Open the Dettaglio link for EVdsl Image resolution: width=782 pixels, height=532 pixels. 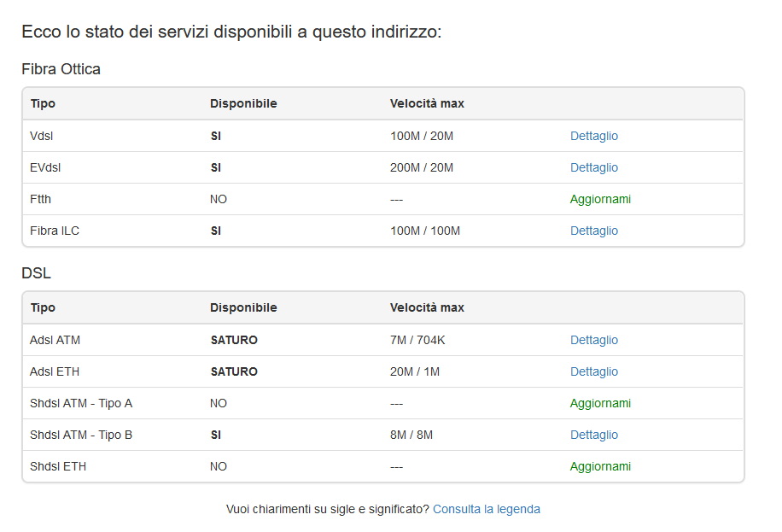click(x=594, y=167)
